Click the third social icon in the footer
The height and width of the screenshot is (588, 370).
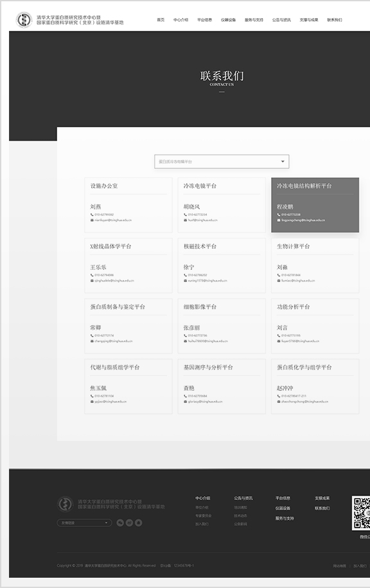pyautogui.click(x=138, y=522)
